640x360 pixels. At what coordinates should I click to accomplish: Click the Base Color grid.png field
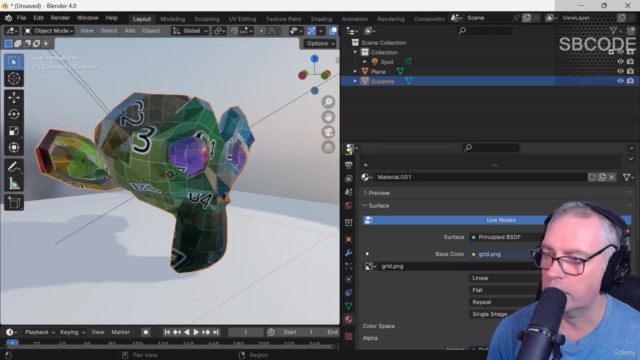[x=504, y=254]
